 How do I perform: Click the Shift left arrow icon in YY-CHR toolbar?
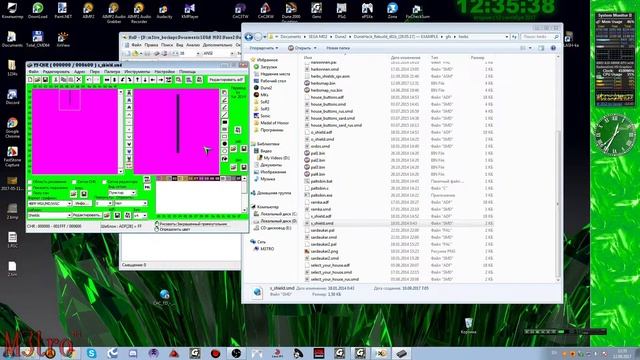(153, 80)
